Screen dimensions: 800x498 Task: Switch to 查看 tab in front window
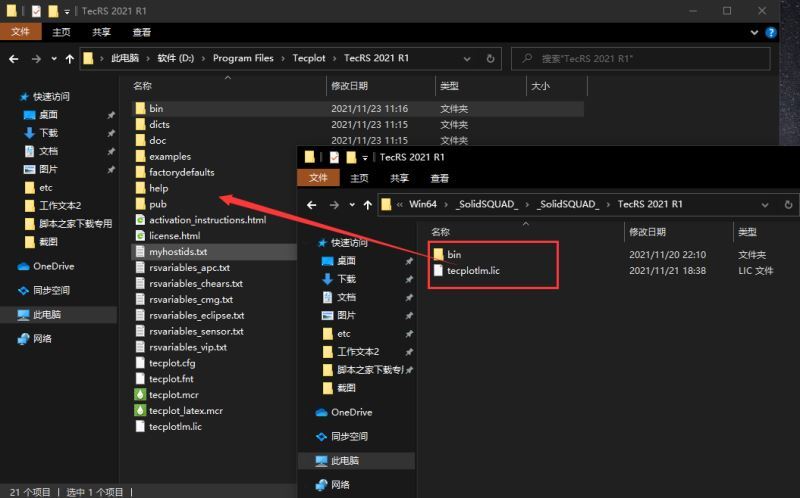[x=439, y=178]
